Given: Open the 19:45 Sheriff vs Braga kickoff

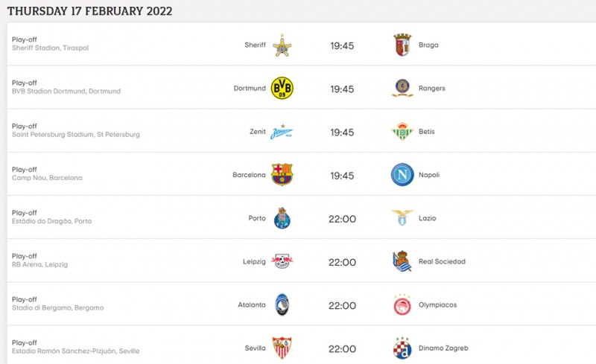Looking at the screenshot, I should 342,45.
